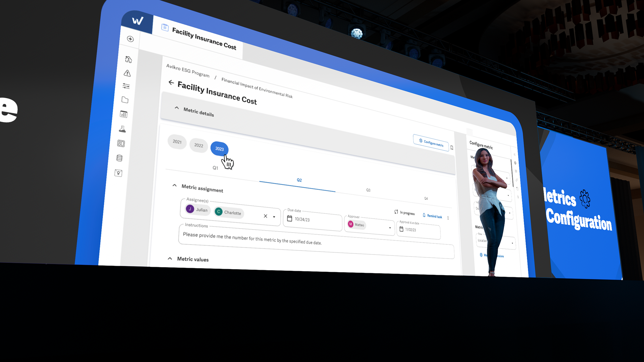Collapse the Metric details section
Screen dimensions: 644x362
(x=177, y=108)
